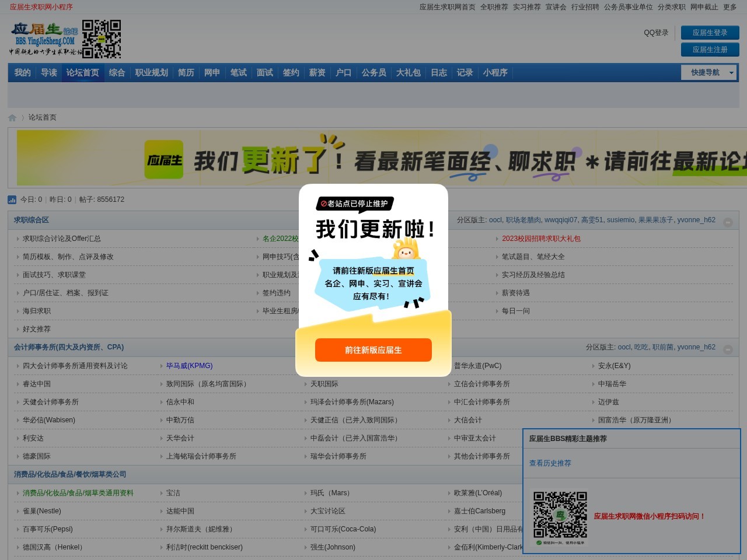Open the 户口 nav item
747x560 pixels.
pos(344,72)
